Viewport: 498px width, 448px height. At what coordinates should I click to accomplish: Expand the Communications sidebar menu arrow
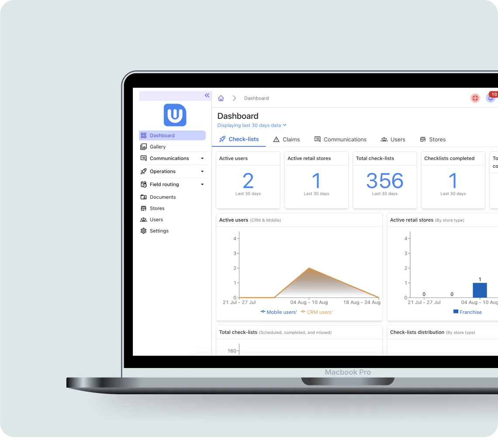(202, 159)
